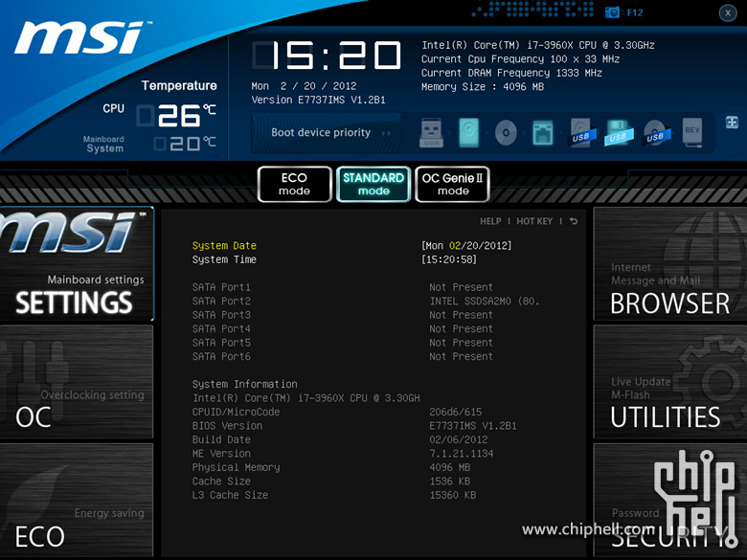747x560 pixels.
Task: Click the System Information heading
Action: [244, 384]
